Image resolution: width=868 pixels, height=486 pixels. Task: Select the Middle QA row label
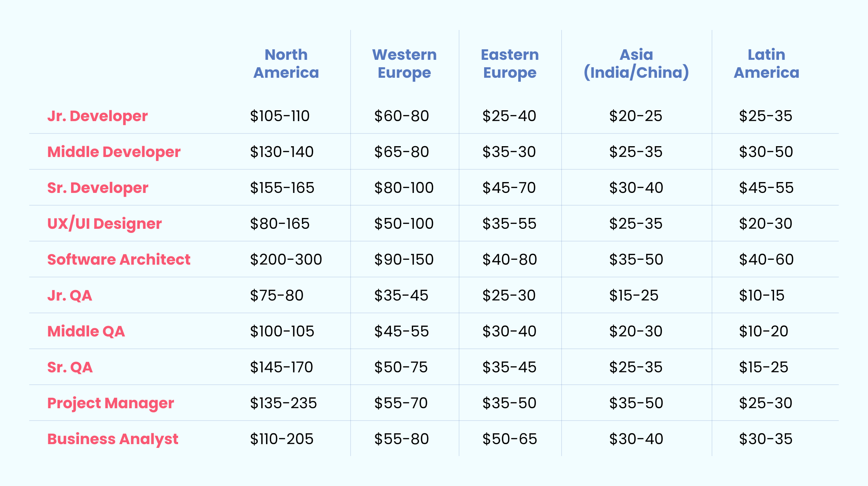point(86,331)
